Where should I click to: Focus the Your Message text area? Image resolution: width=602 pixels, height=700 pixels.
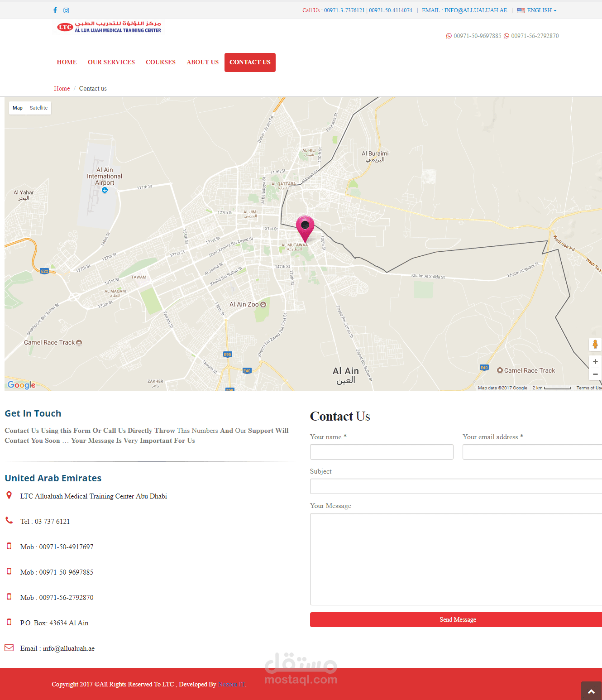click(x=456, y=559)
